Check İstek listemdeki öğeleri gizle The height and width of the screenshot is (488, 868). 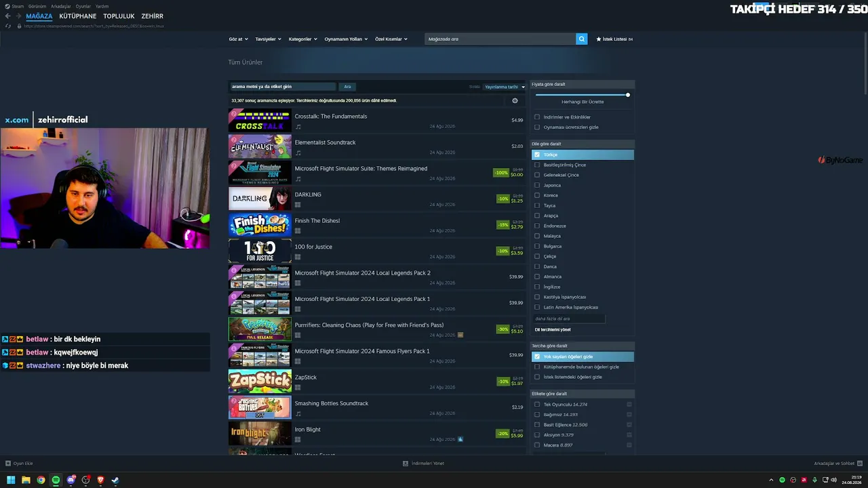click(x=537, y=377)
